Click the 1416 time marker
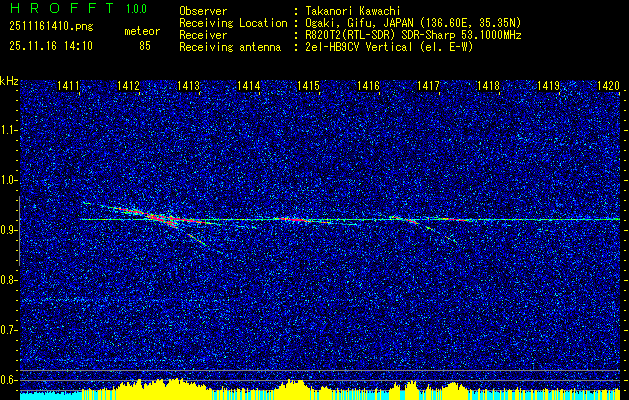The width and height of the screenshot is (629, 400). [368, 85]
